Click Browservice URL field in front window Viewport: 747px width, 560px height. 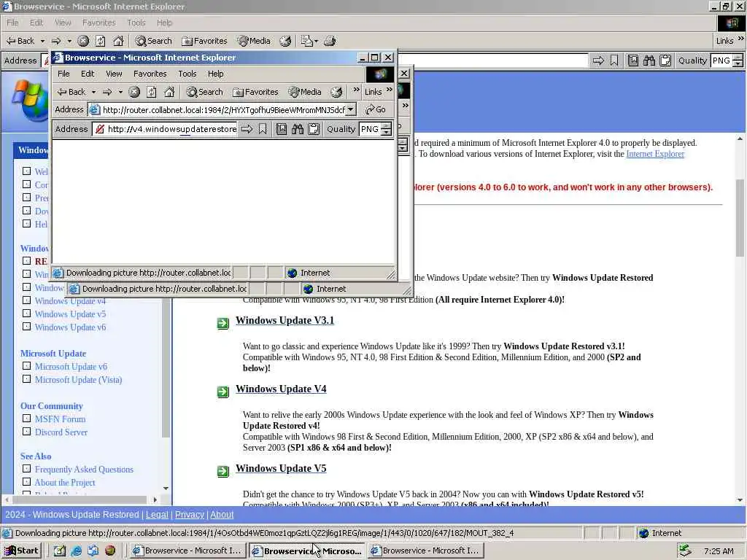click(165, 129)
